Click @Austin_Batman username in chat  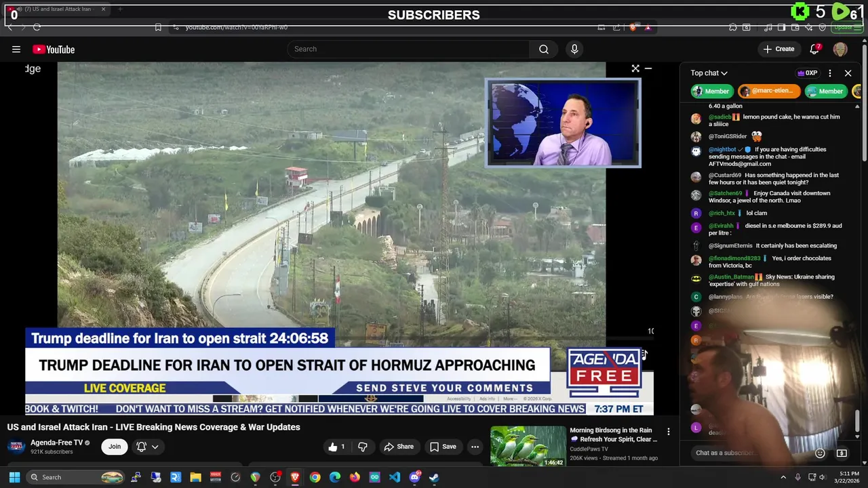(731, 277)
